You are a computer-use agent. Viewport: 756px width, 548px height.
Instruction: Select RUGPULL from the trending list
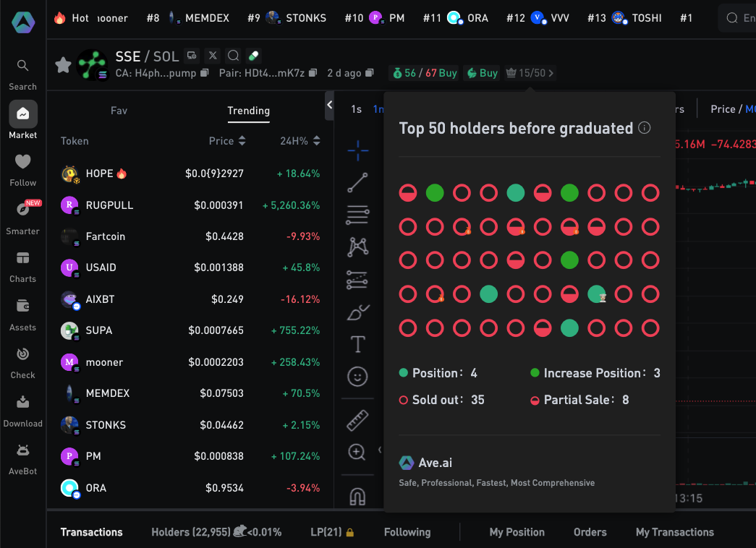point(109,205)
